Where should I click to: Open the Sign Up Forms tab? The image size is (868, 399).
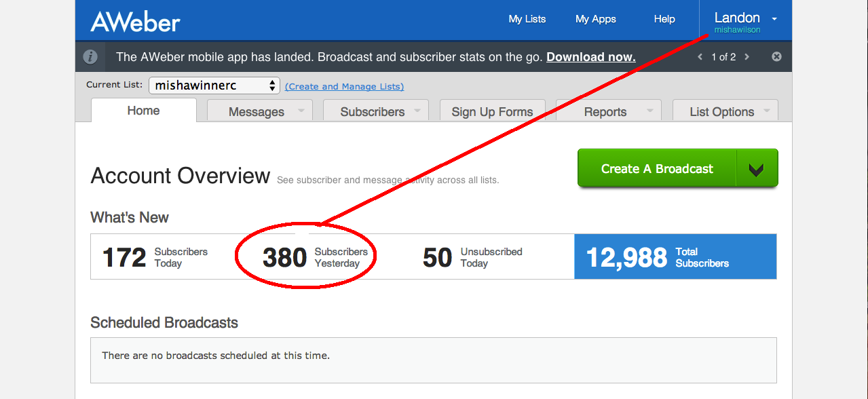[492, 112]
